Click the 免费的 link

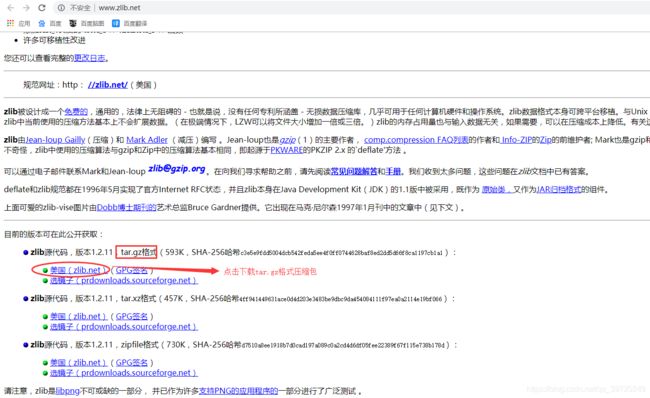coord(76,112)
